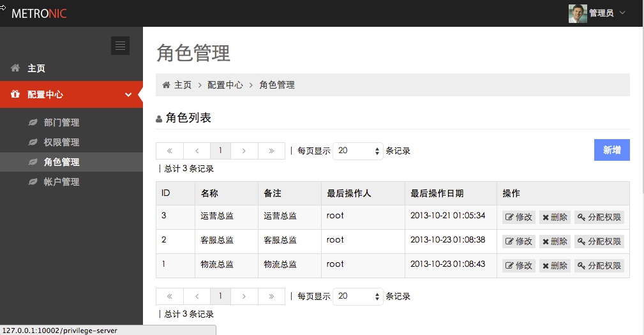Click the user icon beside 角色列表

point(159,119)
